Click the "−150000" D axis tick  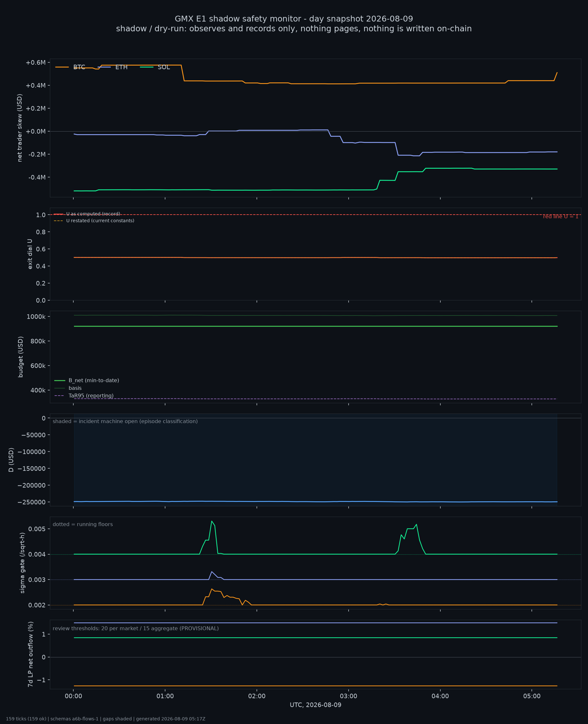(32, 469)
